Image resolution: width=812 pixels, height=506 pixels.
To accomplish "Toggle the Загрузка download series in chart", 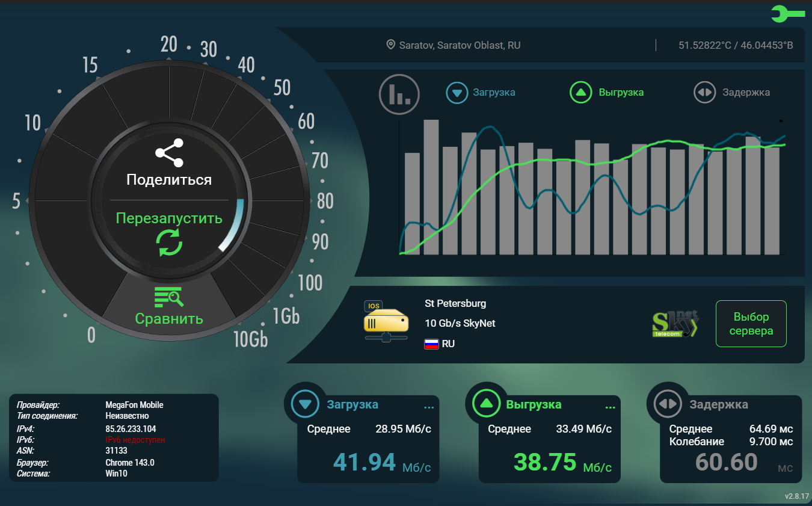I will 481,93.
